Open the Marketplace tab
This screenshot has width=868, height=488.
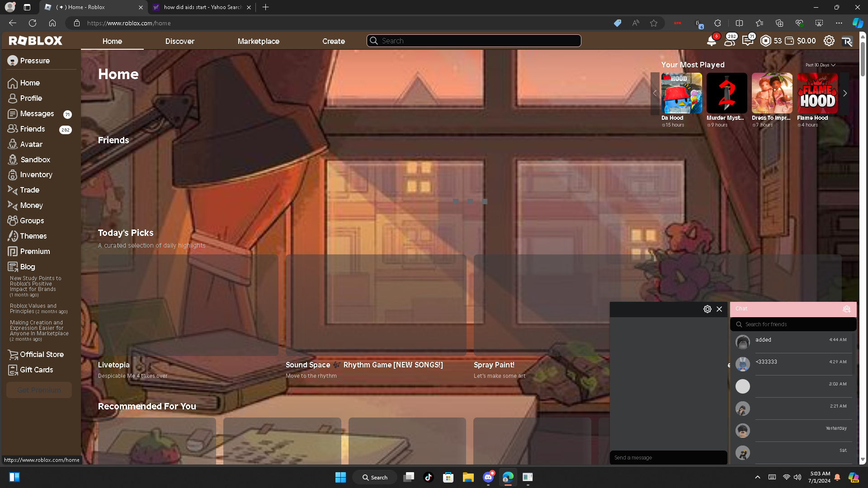click(258, 41)
